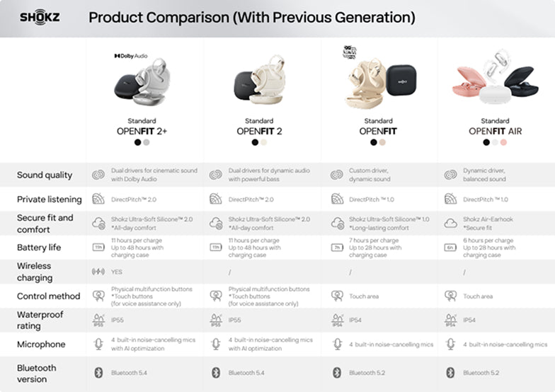Click Bluetooth icon in OpenFit 2+ column
Viewport: 555px width, 392px height.
98,372
